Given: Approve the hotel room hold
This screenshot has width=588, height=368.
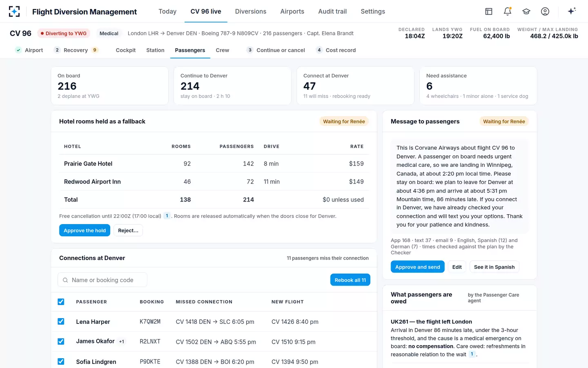Looking at the screenshot, I should (85, 231).
